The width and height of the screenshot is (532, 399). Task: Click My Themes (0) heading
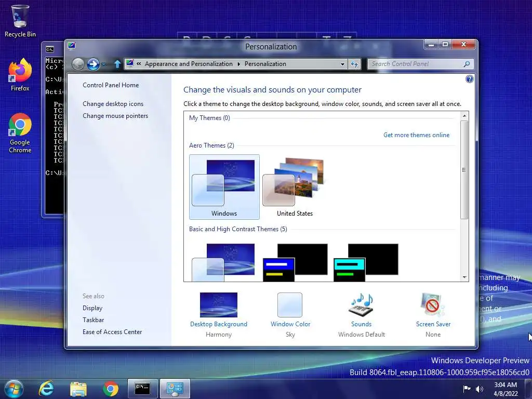click(209, 118)
